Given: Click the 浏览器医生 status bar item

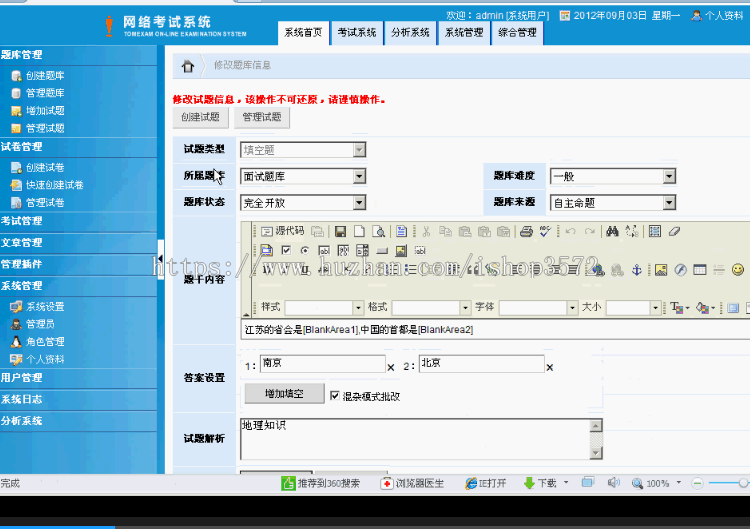Looking at the screenshot, I should [412, 484].
